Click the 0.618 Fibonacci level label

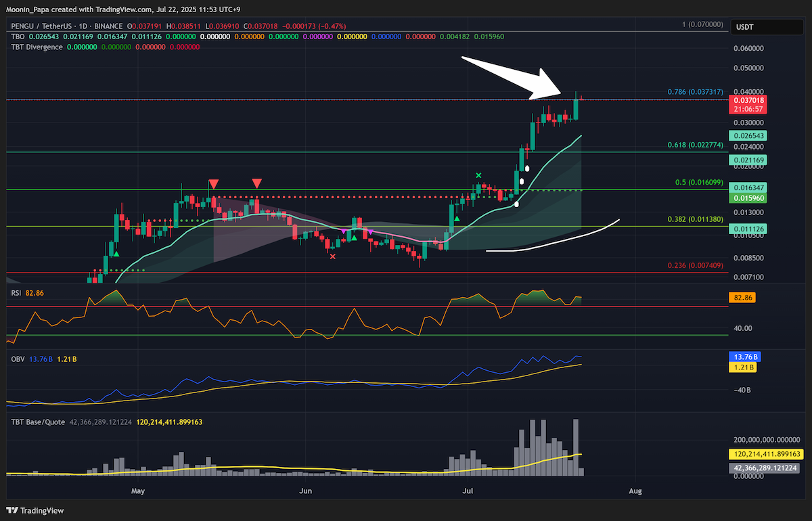tap(695, 145)
